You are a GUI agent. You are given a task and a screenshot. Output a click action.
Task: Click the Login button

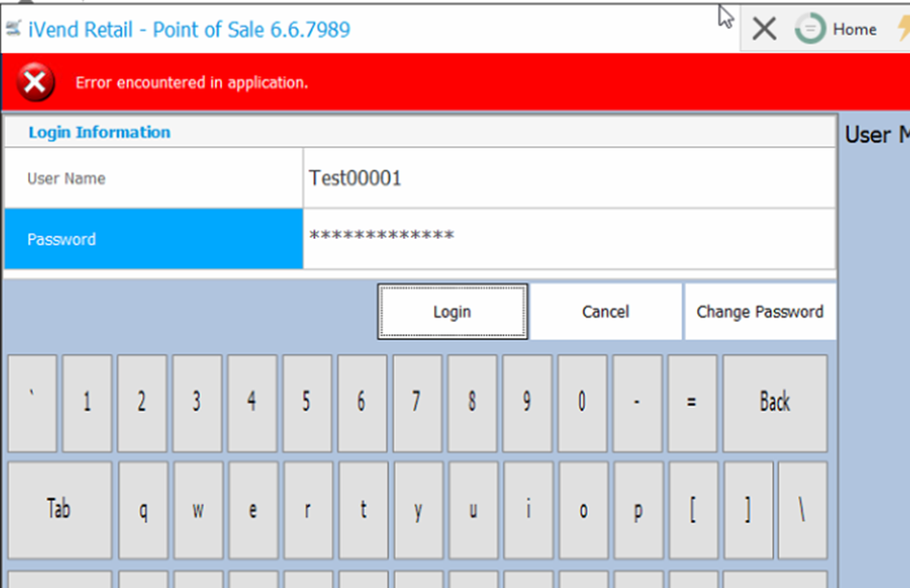(x=453, y=312)
